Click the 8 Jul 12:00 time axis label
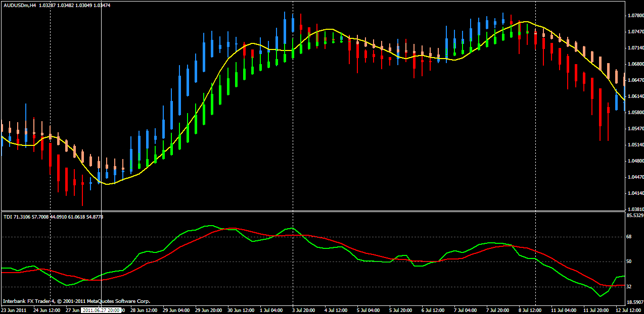Screen dimensions: 644x314 tap(531, 310)
